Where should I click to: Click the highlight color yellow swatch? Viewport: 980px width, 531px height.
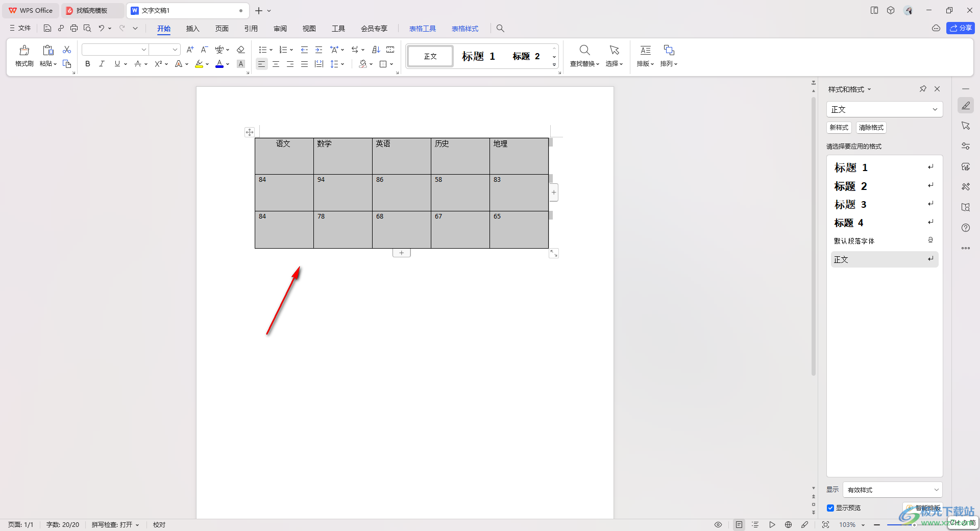tap(199, 64)
